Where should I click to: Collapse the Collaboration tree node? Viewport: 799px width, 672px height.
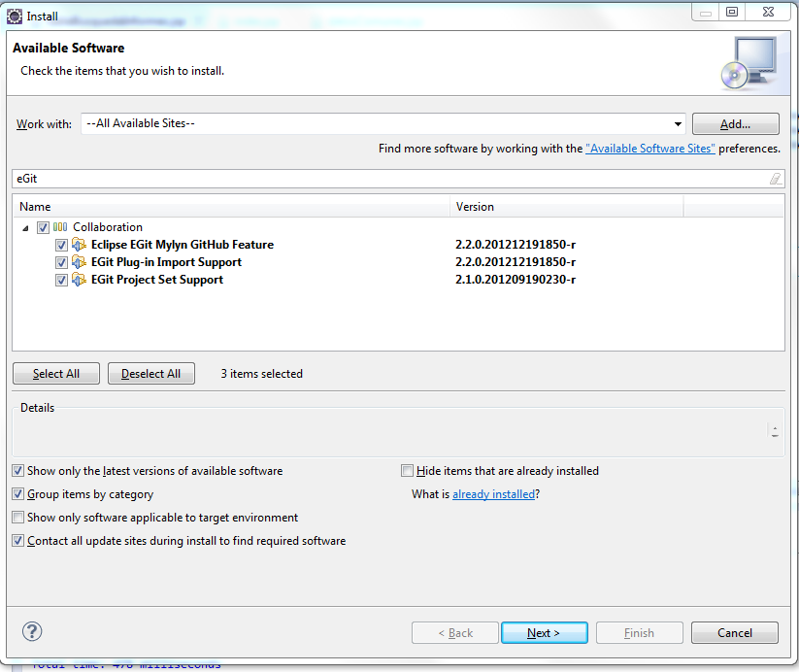(x=25, y=227)
